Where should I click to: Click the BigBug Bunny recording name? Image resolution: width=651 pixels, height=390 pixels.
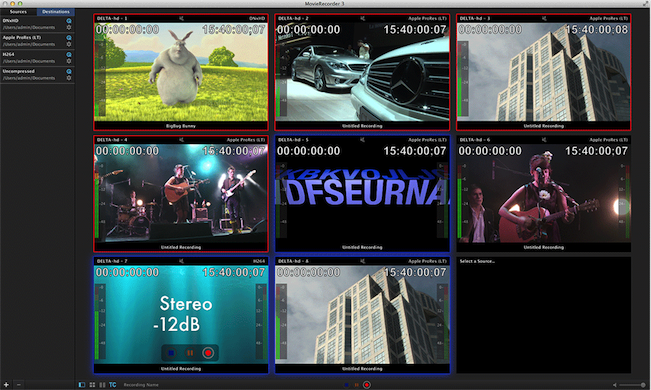[181, 126]
